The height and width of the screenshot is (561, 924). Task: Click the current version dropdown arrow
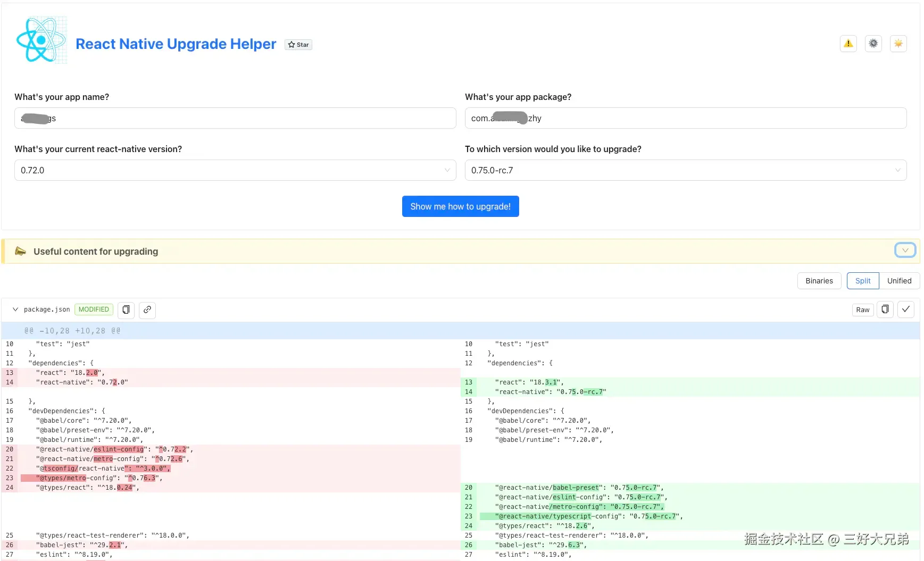447,170
